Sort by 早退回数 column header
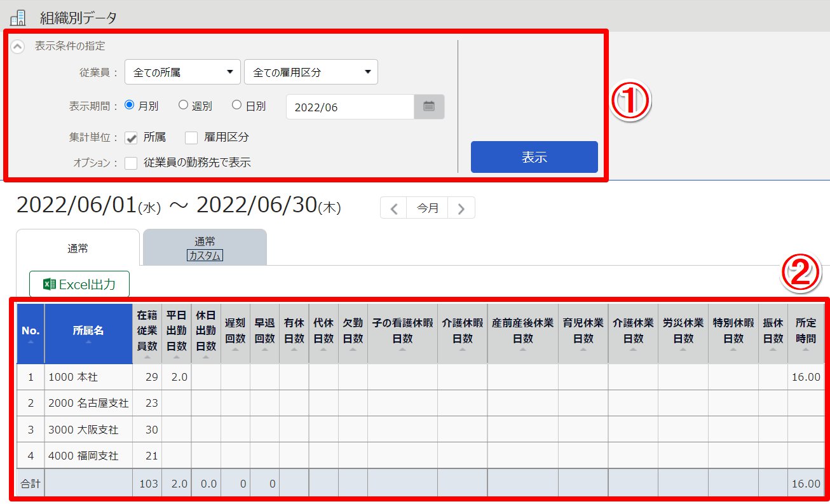The height and width of the screenshot is (504, 830). point(265,334)
